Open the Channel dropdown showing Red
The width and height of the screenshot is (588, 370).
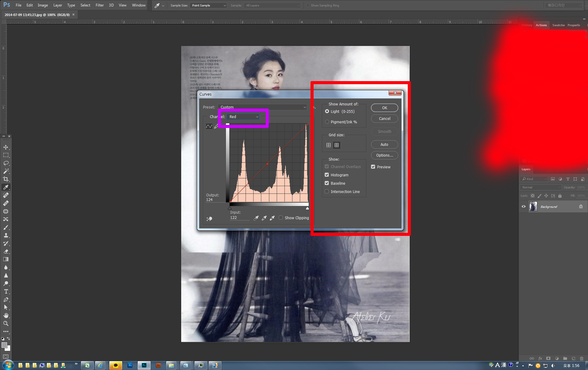pyautogui.click(x=243, y=117)
